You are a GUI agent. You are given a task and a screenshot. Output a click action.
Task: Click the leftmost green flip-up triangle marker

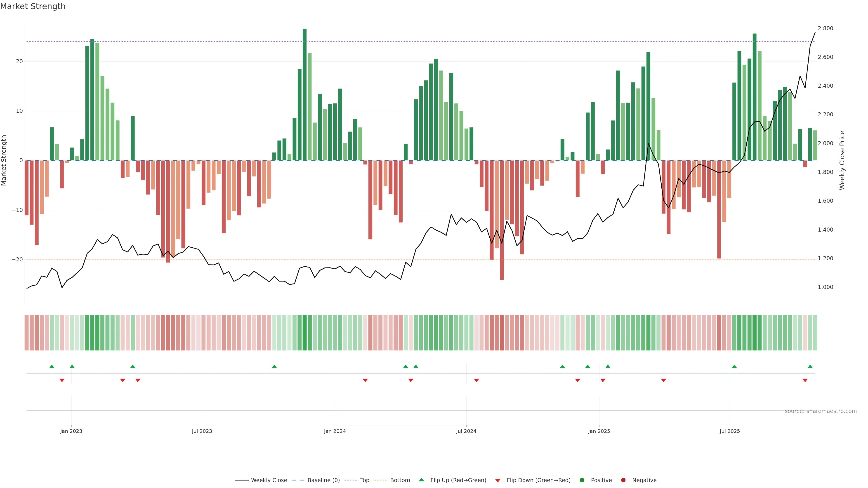point(52,366)
